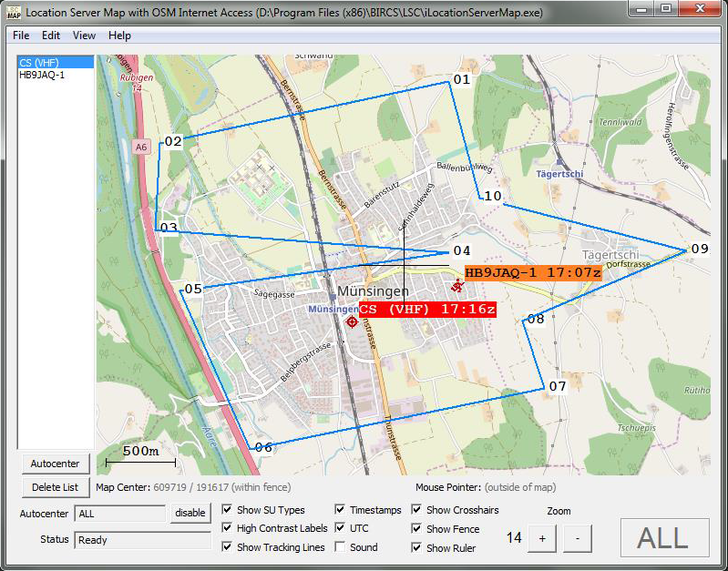
Task: Toggle the Show SU Types checkbox
Action: [x=228, y=510]
